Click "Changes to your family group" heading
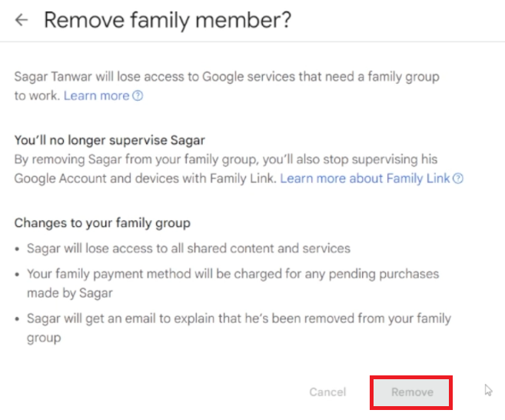This screenshot has width=505, height=420. click(x=102, y=223)
